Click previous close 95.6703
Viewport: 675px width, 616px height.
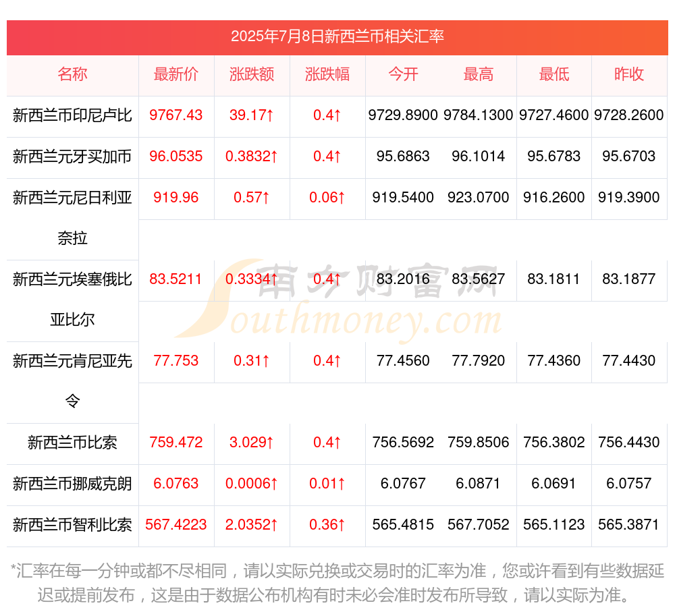629,156
